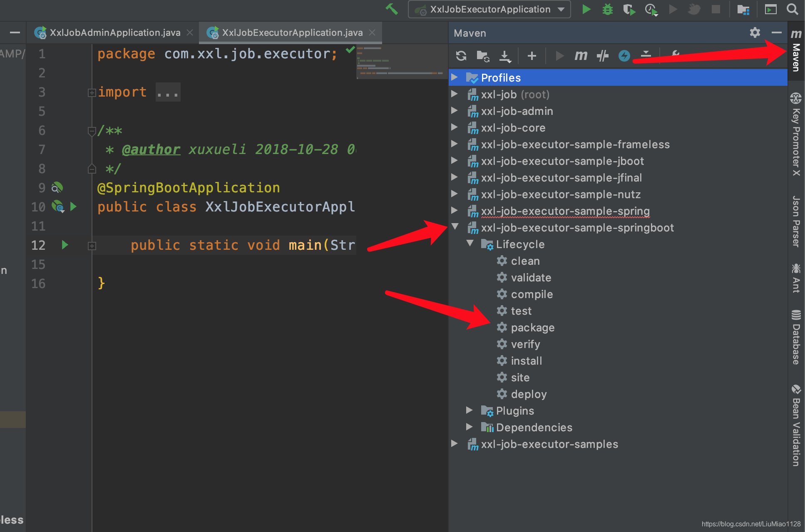
Task: Fold the Javadoc comment at line 6
Action: (92, 131)
